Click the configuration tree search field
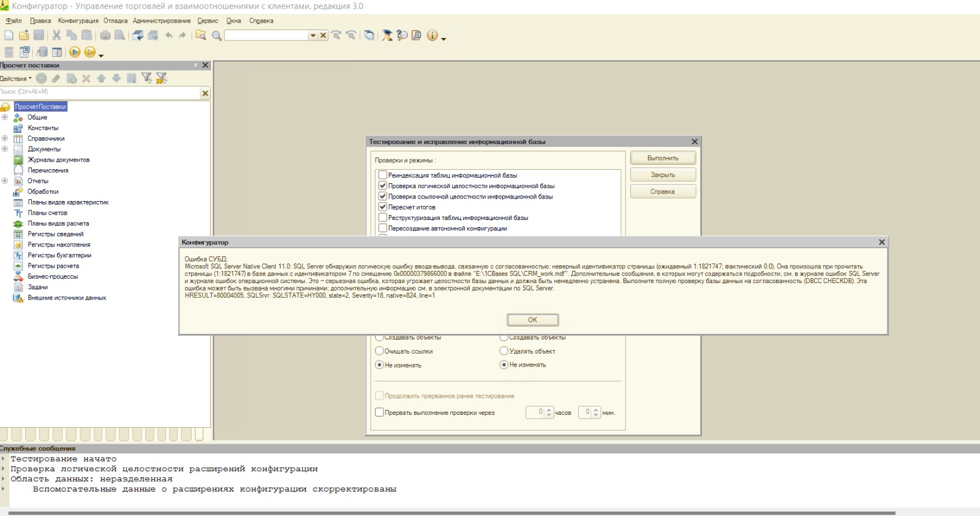The image size is (980, 516). (99, 93)
